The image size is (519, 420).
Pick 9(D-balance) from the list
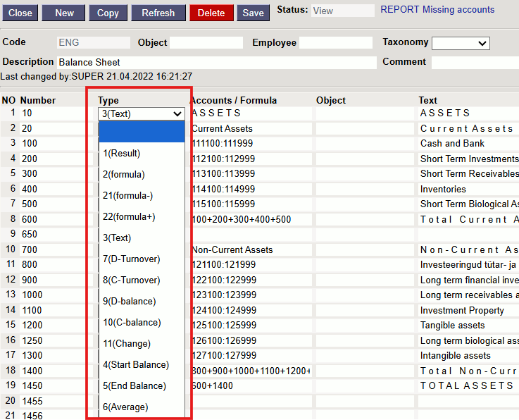point(130,302)
